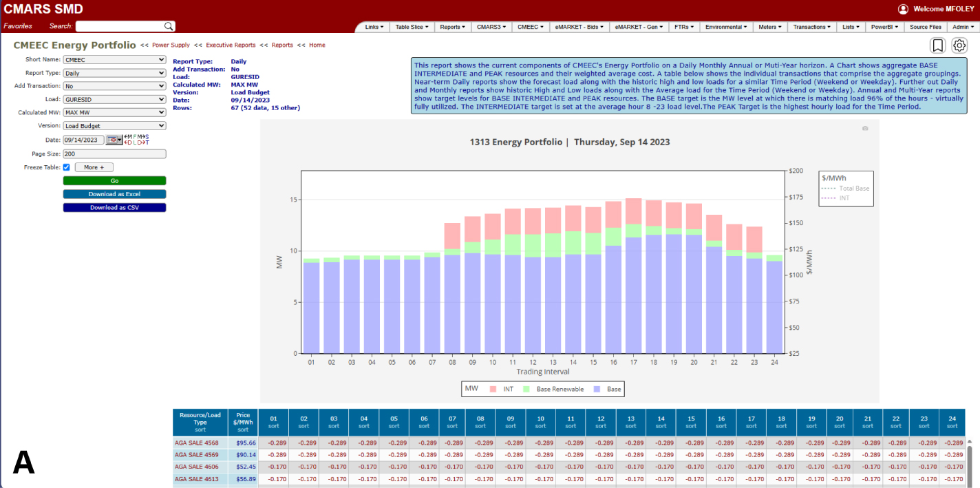Open the eMARKET - Bids menu
Image resolution: width=980 pixels, height=488 pixels.
[579, 27]
